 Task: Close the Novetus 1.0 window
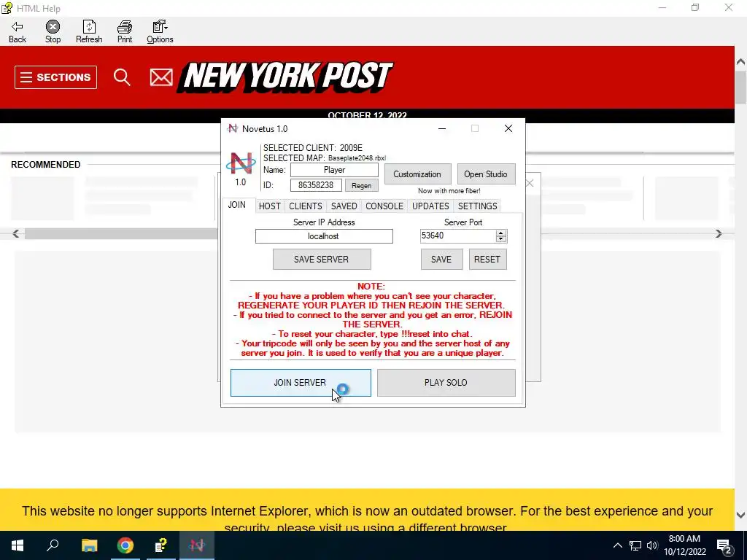coord(508,128)
